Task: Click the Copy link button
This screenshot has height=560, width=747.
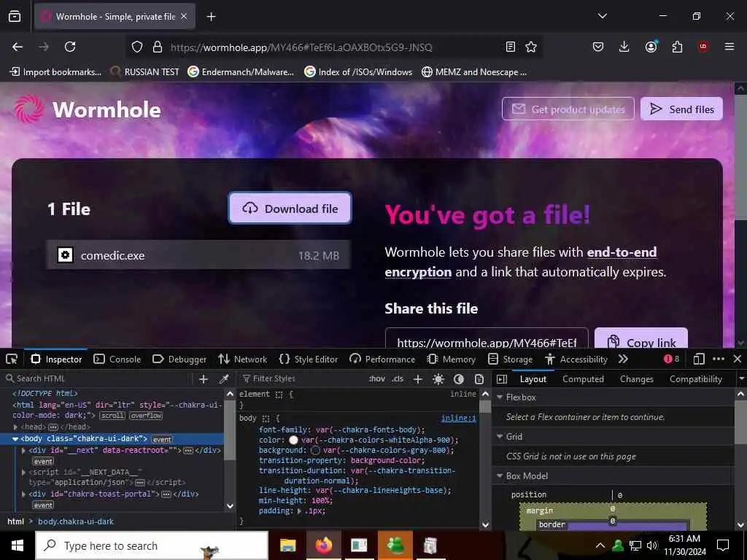Action: coord(640,338)
